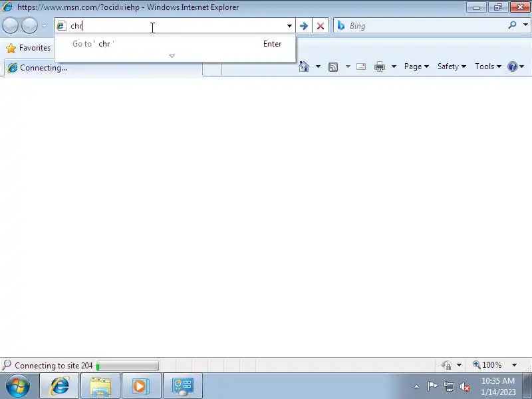Open the zoom level dropdown arrow
Image resolution: width=532 pixels, height=399 pixels.
coord(514,365)
